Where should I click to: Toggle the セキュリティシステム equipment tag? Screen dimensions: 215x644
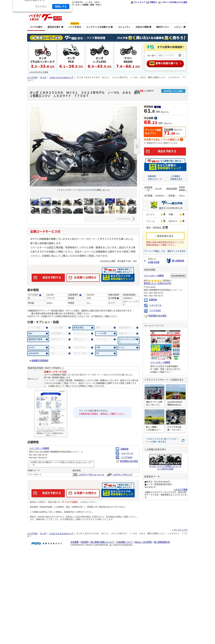pyautogui.click(x=128, y=341)
